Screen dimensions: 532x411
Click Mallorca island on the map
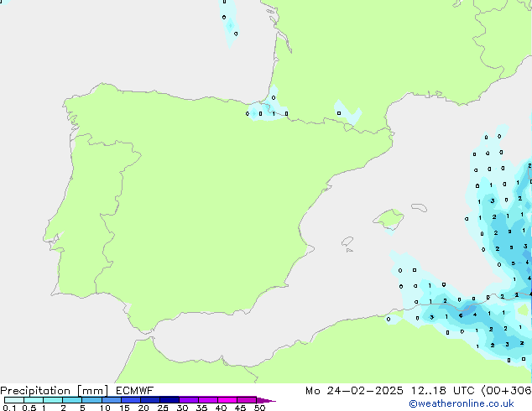pos(388,220)
